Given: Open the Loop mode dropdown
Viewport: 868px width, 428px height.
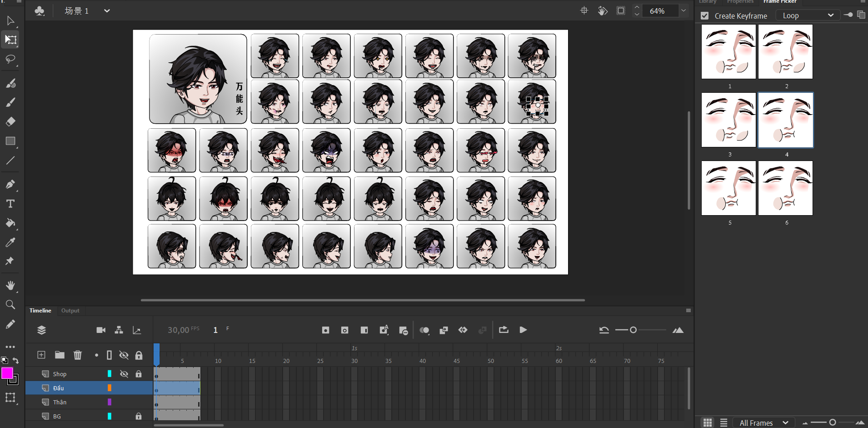Looking at the screenshot, I should (808, 15).
